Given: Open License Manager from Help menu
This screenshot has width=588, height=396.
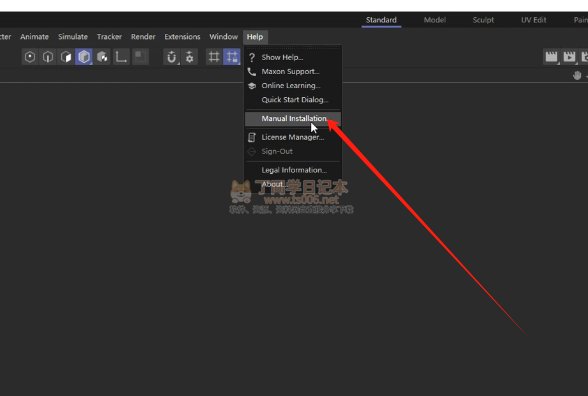Looking at the screenshot, I should click(293, 137).
